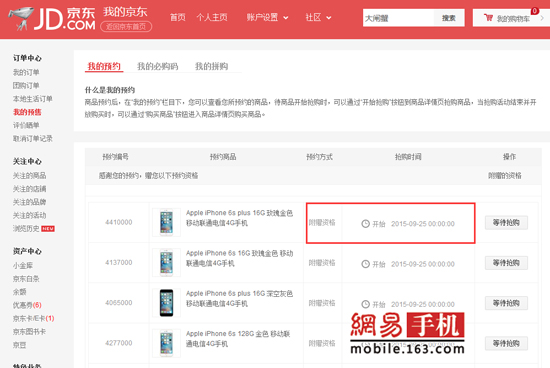The height and width of the screenshot is (368, 550).
Task: Open iPhone 6s plus 深空灰色 thumbnail
Action: pyautogui.click(x=166, y=303)
